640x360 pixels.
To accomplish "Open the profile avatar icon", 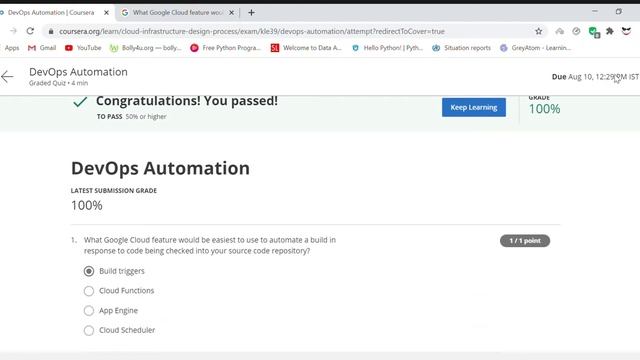I will coord(626,31).
